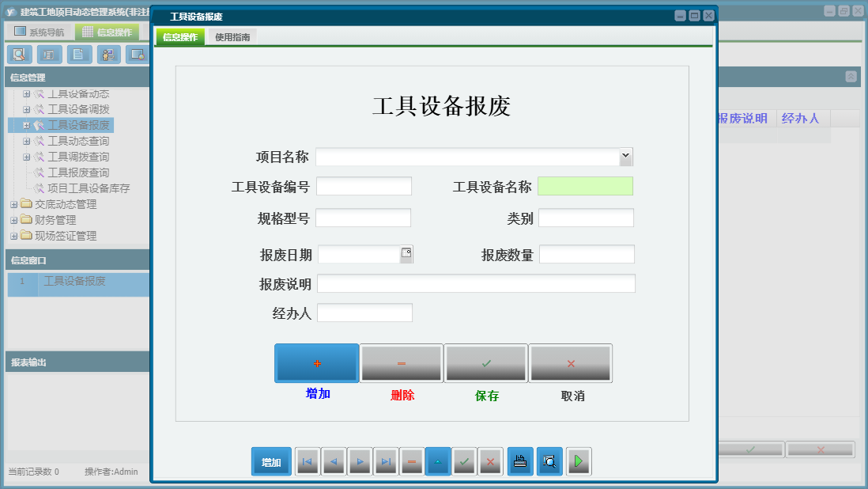Select the previous record arrow icon
The width and height of the screenshot is (868, 489).
334,461
